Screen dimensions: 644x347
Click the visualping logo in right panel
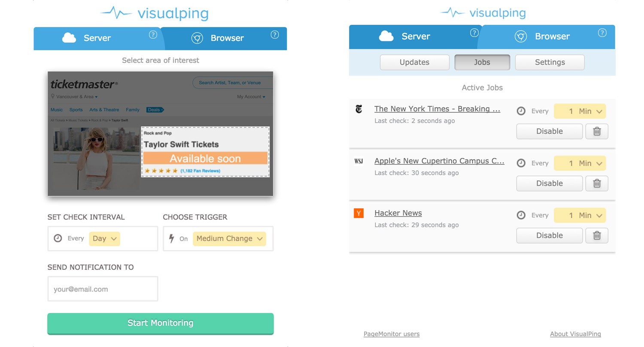(483, 12)
